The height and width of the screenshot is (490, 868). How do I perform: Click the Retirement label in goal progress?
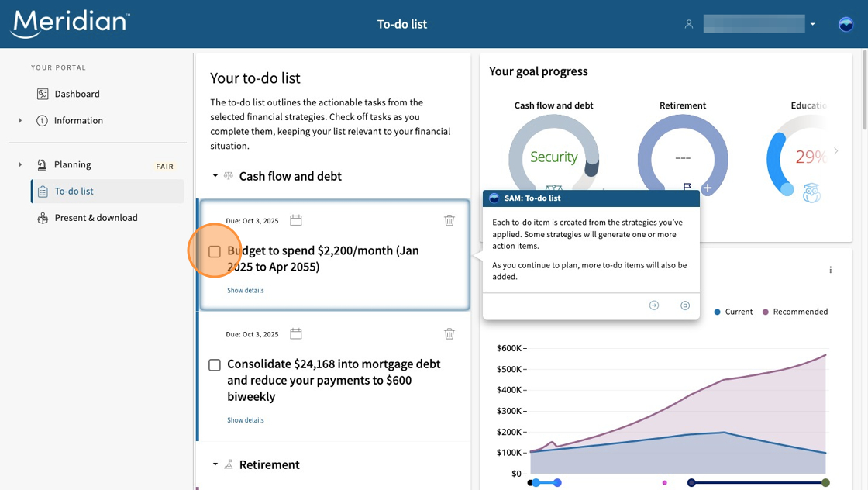click(683, 105)
